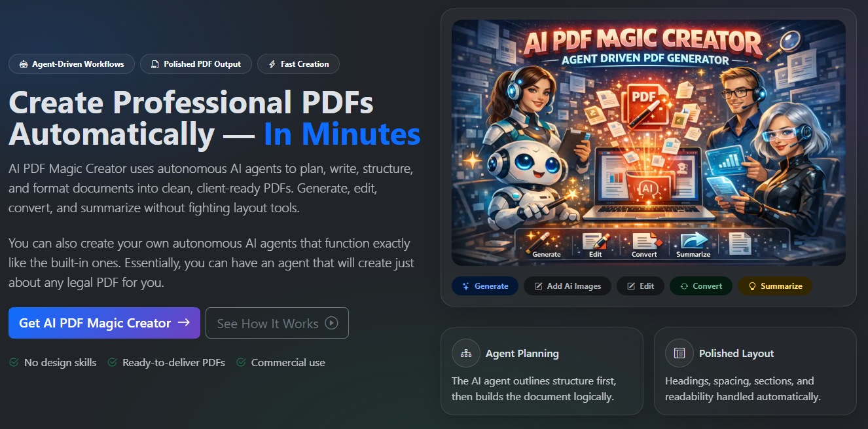Click the play icon in See How It Works
The width and height of the screenshot is (868, 429).
[331, 323]
